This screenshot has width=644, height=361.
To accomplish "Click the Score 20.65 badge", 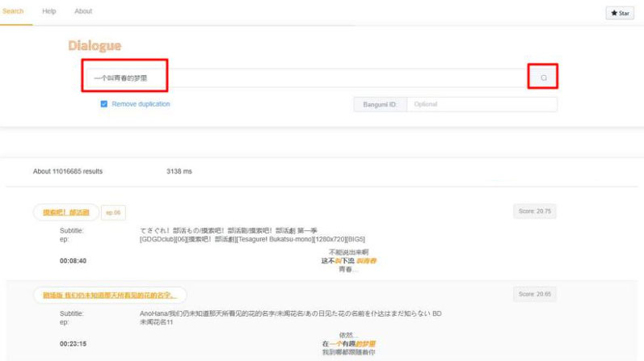I will pyautogui.click(x=534, y=295).
